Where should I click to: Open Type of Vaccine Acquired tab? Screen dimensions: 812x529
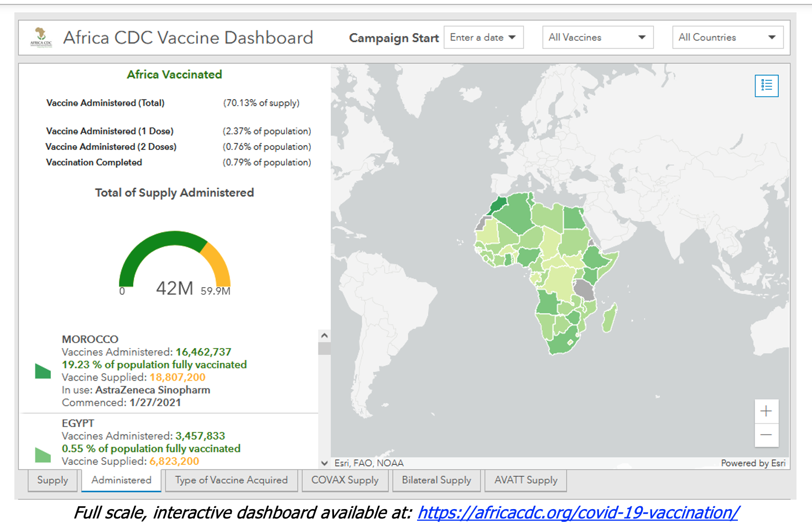tap(231, 480)
